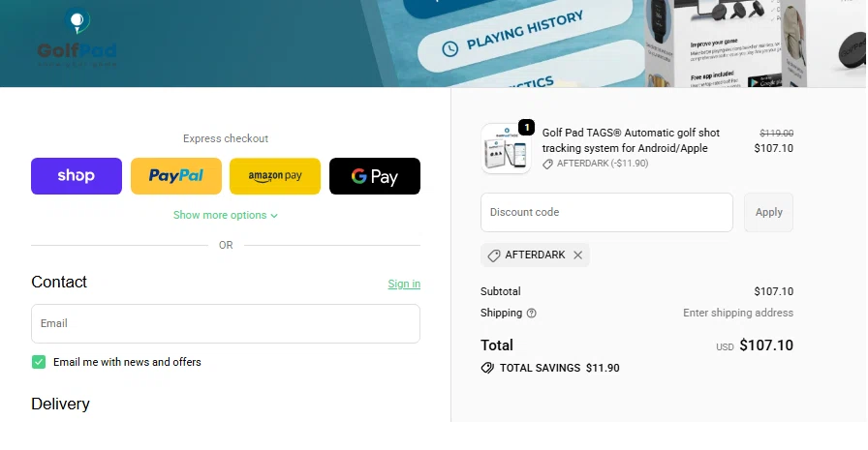Viewport: 868px width, 450px height.
Task: Select the 'TOTAL SAVINGS $11.90' text
Action: (x=560, y=368)
